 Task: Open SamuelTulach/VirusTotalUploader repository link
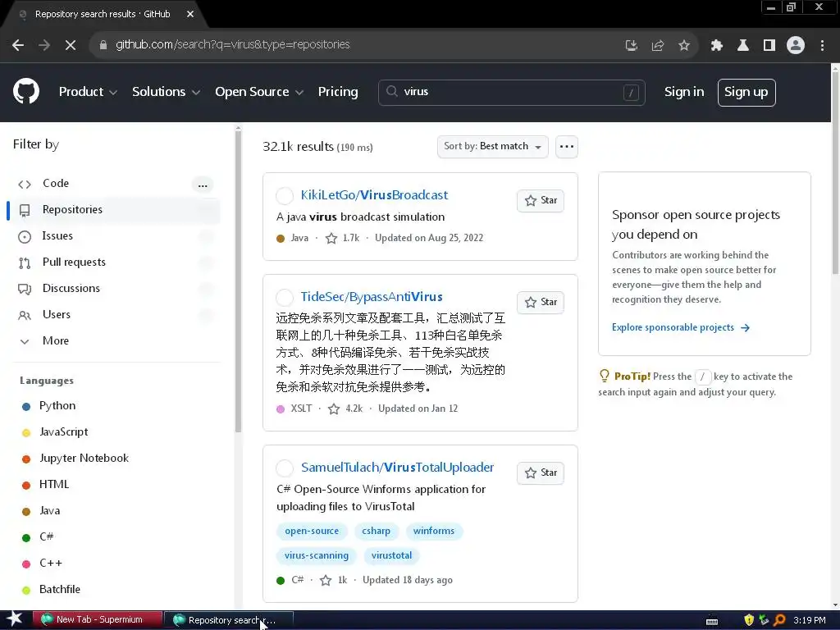397,467
